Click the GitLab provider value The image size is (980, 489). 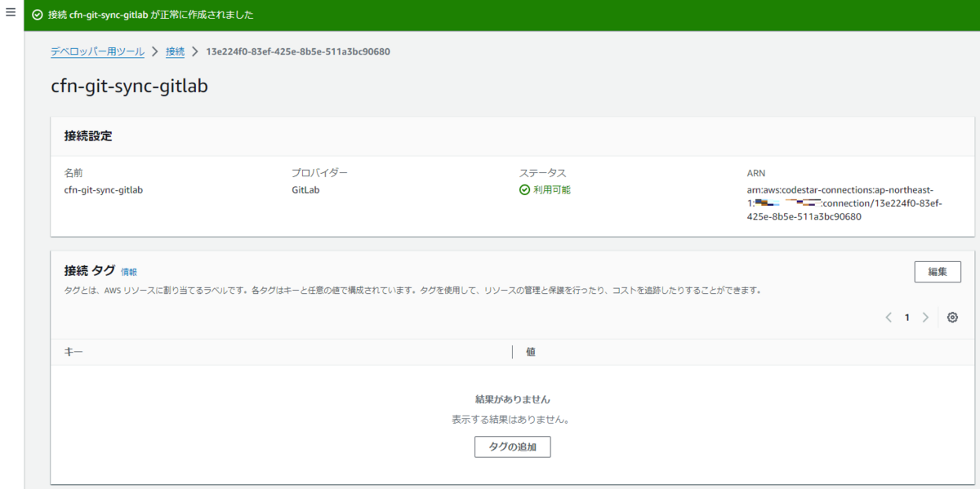307,189
